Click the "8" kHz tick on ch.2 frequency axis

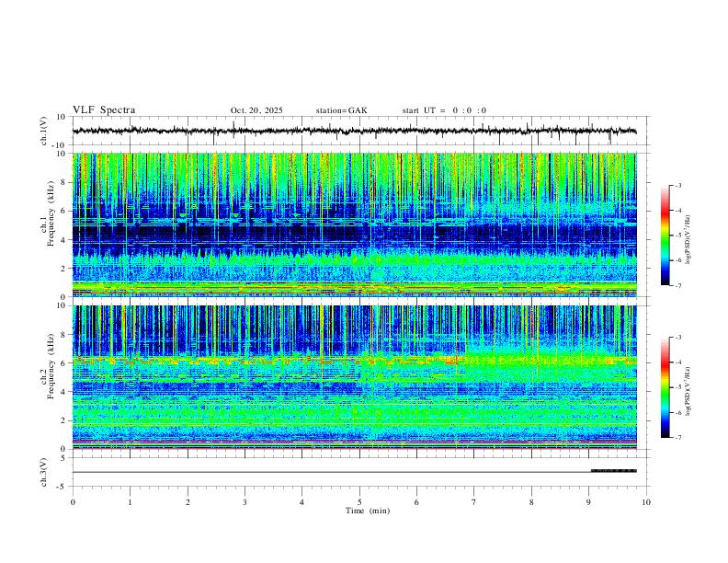pos(63,335)
